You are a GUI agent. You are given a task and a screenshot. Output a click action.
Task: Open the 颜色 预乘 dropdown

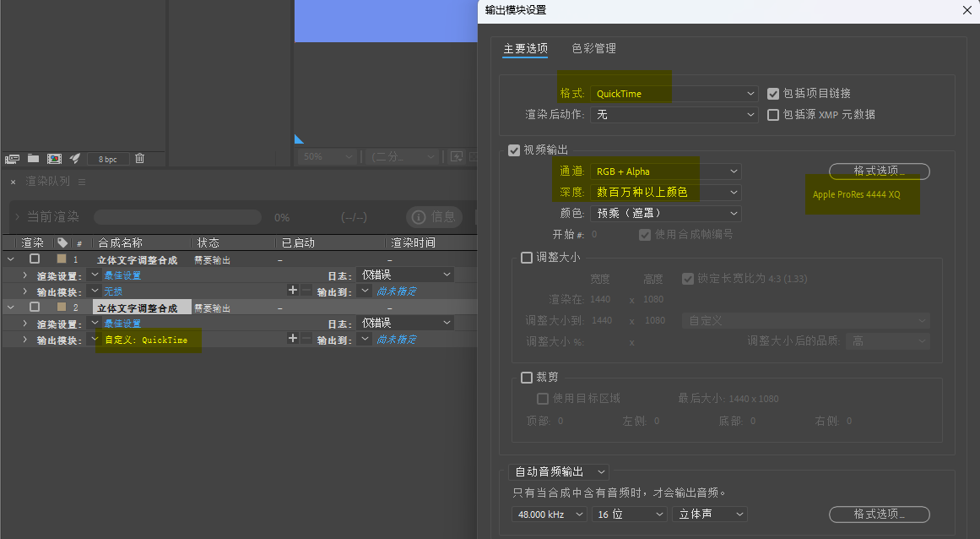coord(666,213)
